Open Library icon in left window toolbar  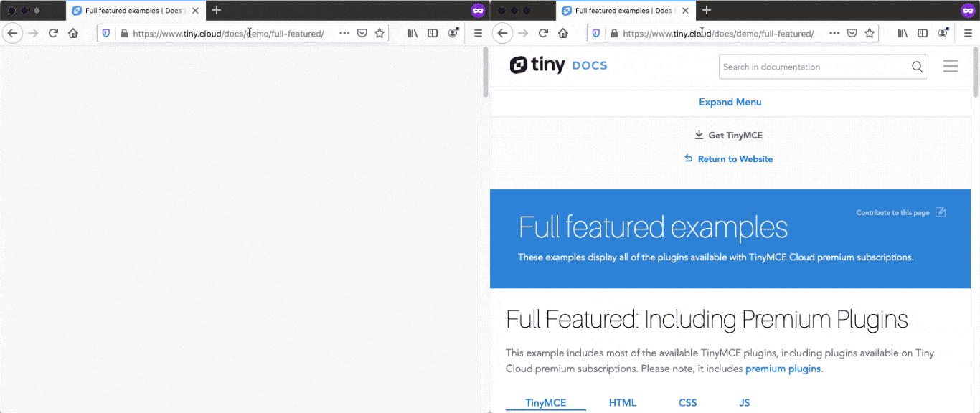tap(413, 33)
